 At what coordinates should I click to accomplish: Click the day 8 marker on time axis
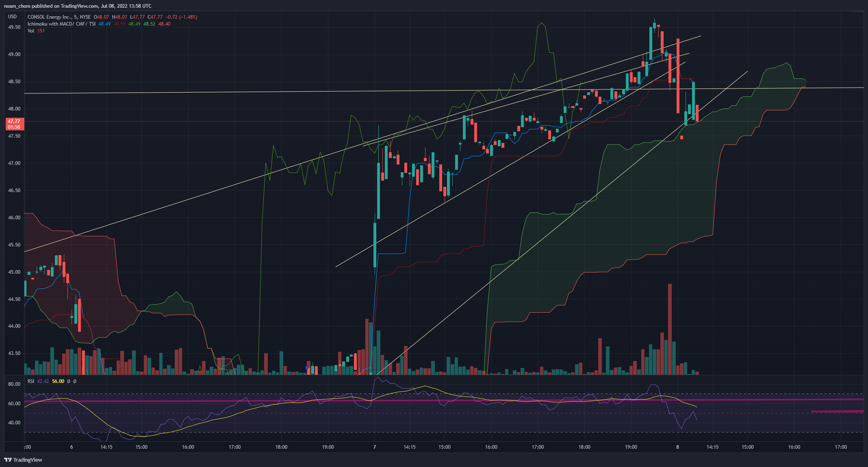pyautogui.click(x=677, y=447)
